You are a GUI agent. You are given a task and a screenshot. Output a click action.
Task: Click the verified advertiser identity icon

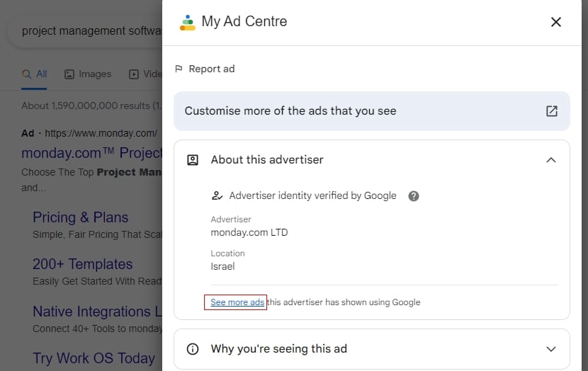click(x=217, y=196)
